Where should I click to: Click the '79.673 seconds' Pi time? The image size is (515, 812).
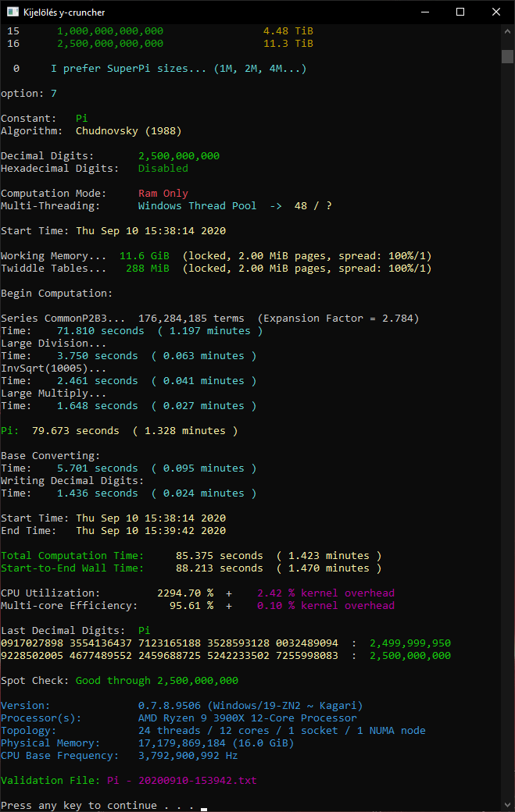(76, 430)
